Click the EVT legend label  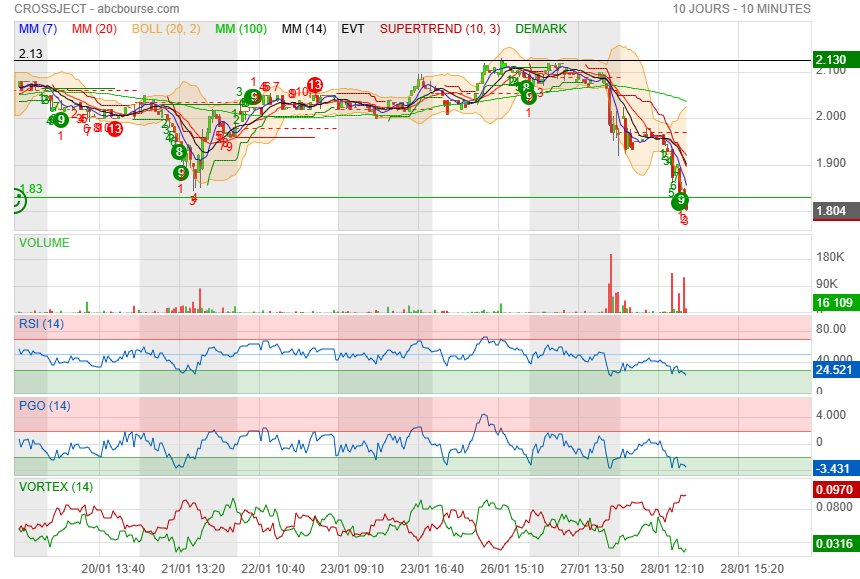point(352,29)
